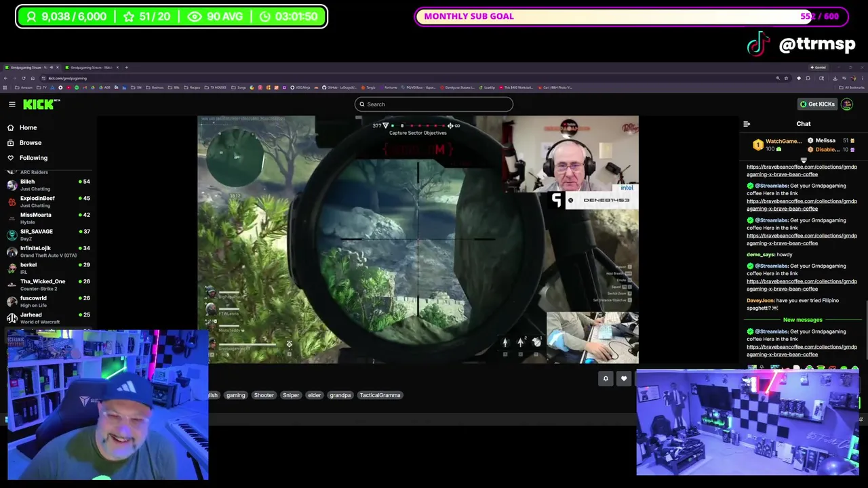868x488 pixels.
Task: Open Business bookmarks folder
Action: tap(155, 87)
